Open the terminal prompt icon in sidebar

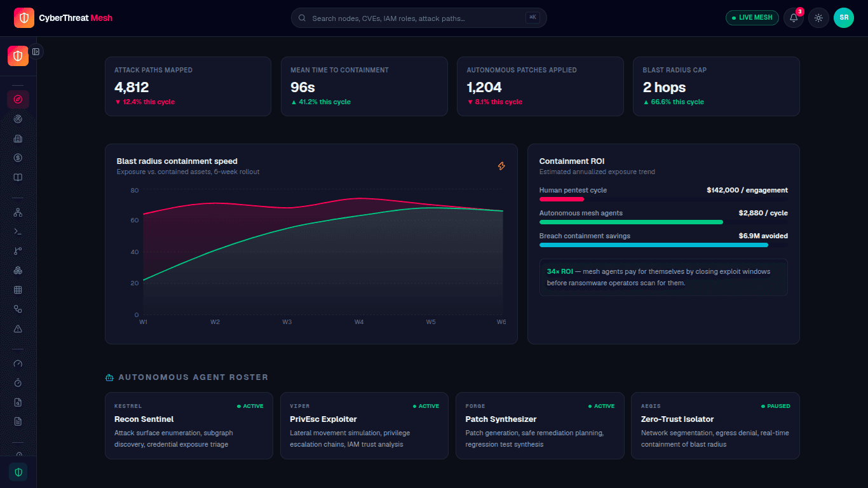18,232
